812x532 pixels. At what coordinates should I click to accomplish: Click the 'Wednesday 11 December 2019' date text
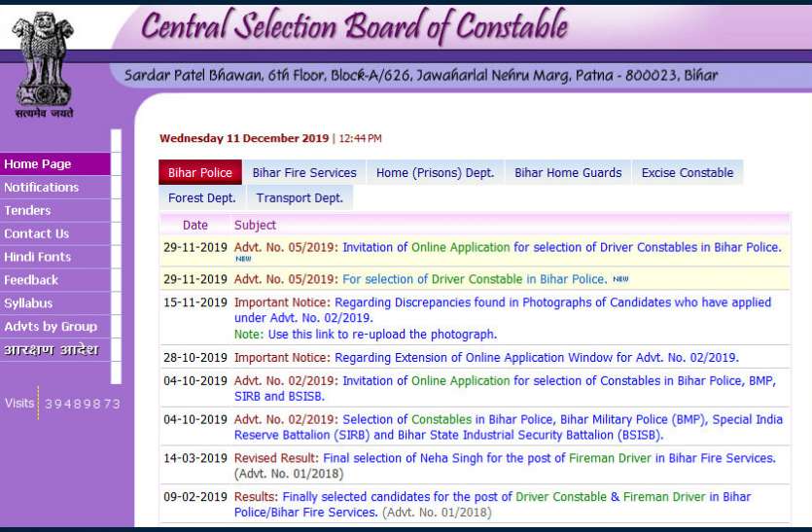click(x=244, y=138)
